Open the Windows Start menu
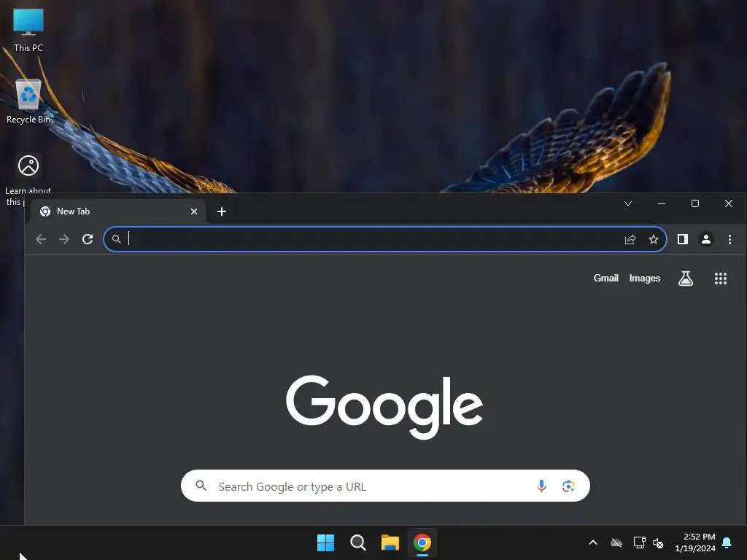Screen dimensions: 747x560 326,542
